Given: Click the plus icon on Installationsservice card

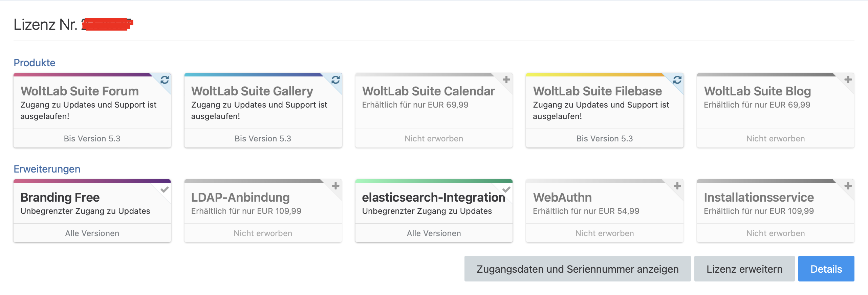Looking at the screenshot, I should [x=848, y=186].
